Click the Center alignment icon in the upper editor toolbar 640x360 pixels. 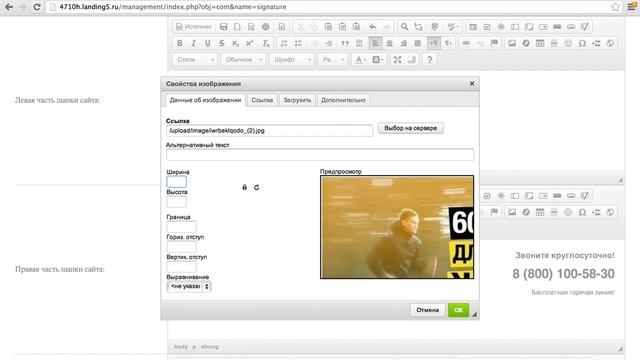click(x=389, y=43)
